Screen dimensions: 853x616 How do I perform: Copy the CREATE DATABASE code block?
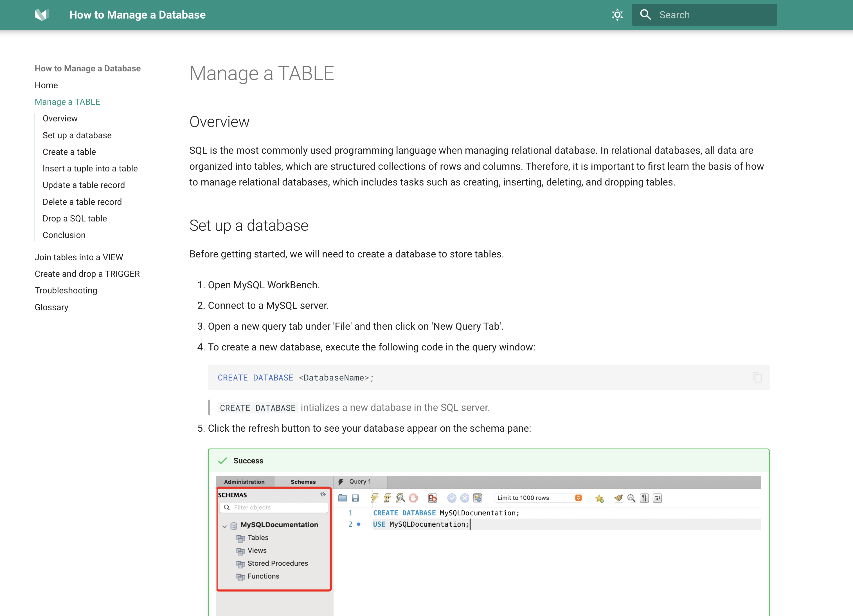757,377
